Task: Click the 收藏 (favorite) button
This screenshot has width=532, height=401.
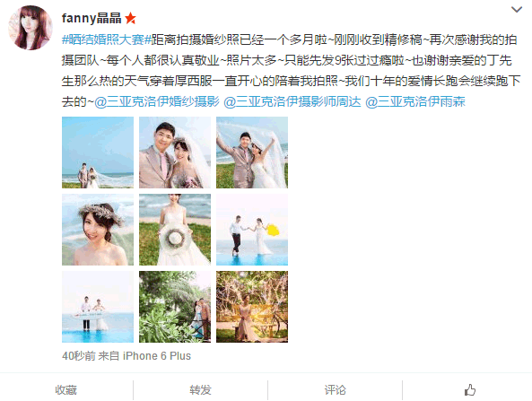Action: click(x=66, y=390)
